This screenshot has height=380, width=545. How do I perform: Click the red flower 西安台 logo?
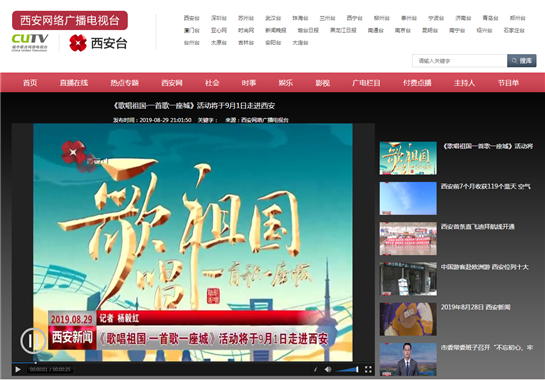point(98,43)
